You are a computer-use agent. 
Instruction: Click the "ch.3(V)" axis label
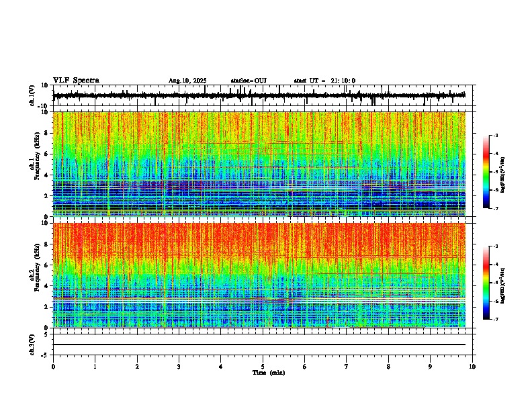tap(32, 345)
